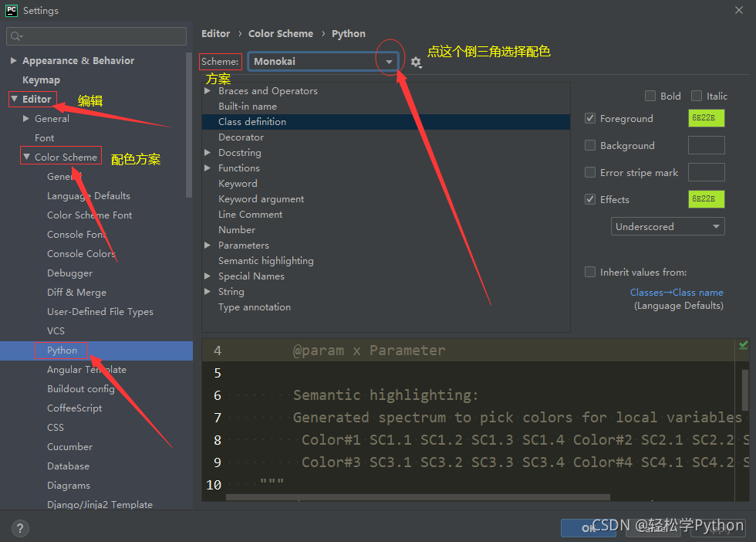This screenshot has height=542, width=756.
Task: Expand the Special Names group
Action: 208,276
